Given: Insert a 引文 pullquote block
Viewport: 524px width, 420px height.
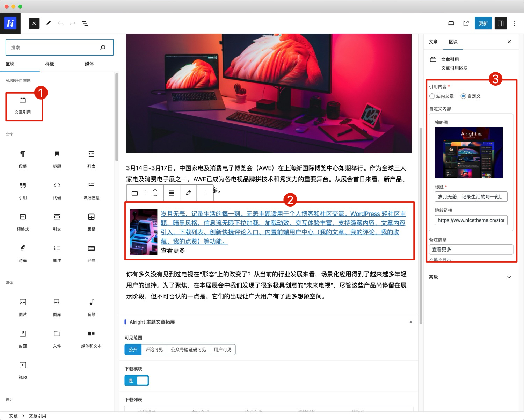Looking at the screenshot, I should click(57, 222).
